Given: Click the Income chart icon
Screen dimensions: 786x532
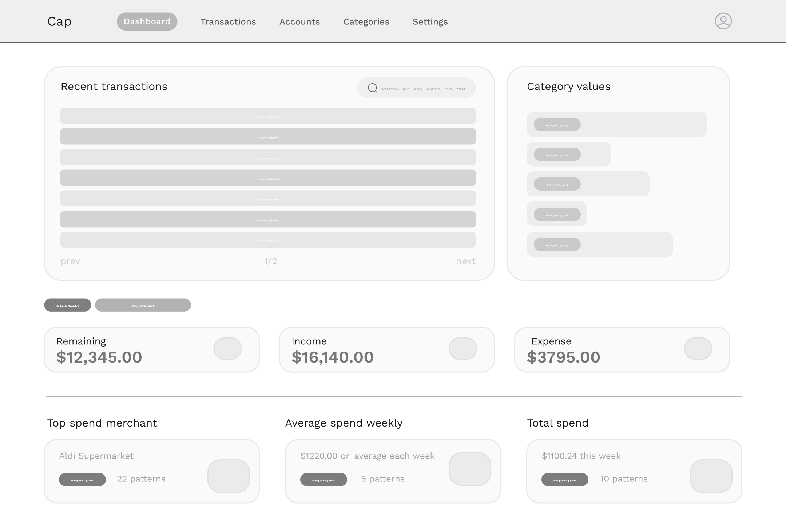Looking at the screenshot, I should [463, 348].
